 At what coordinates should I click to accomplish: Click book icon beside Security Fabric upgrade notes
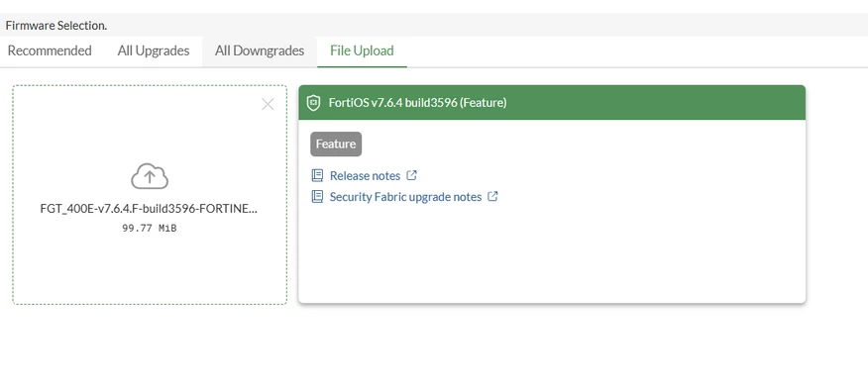pyautogui.click(x=317, y=197)
